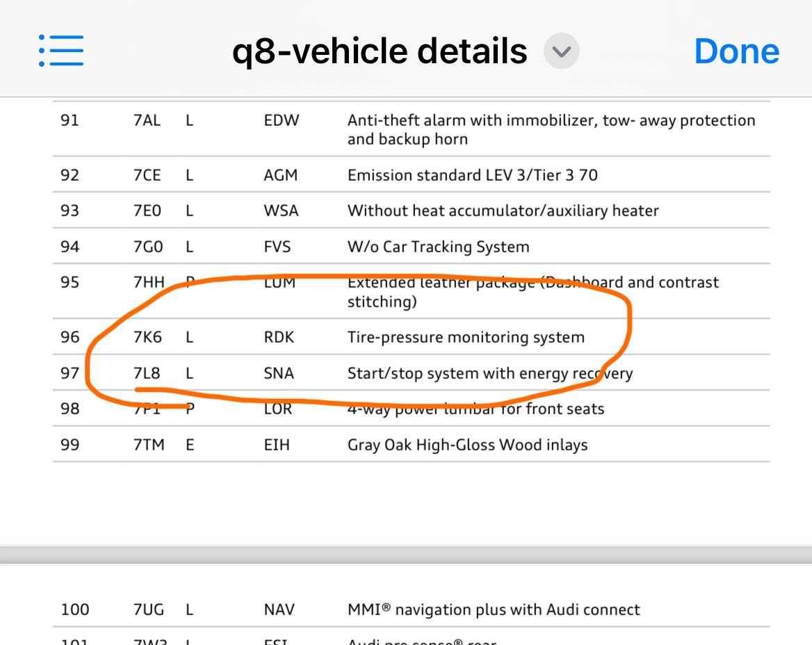The image size is (812, 645).
Task: Select the Gray Oak High-Gloss Wood inlays row
Action: (x=468, y=444)
